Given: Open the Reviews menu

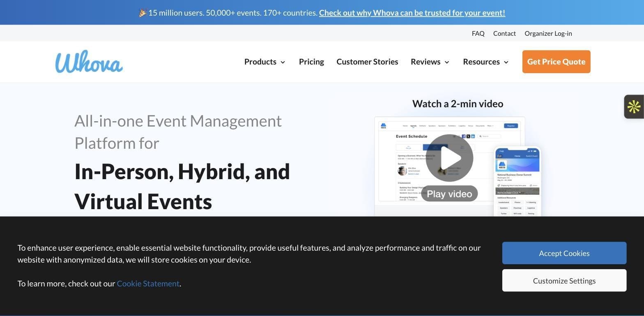Looking at the screenshot, I should pyautogui.click(x=425, y=62).
